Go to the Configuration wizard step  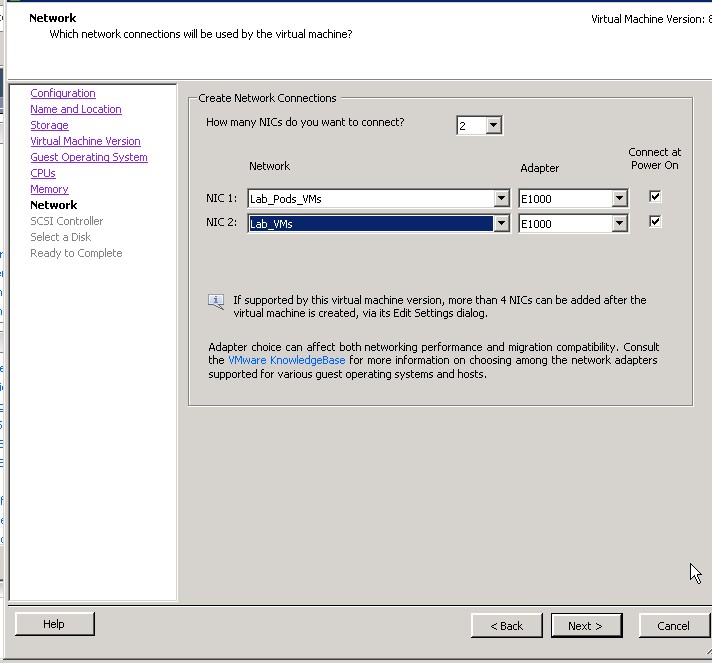coord(63,93)
